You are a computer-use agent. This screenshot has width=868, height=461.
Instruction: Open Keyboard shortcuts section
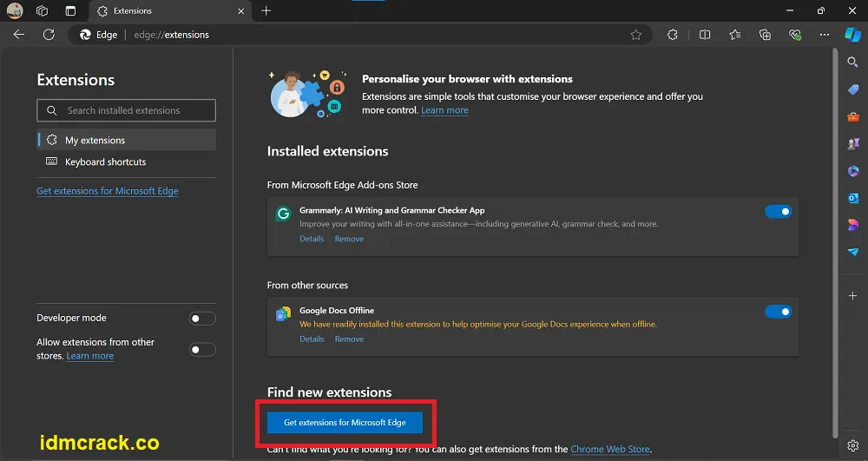[x=126, y=161]
